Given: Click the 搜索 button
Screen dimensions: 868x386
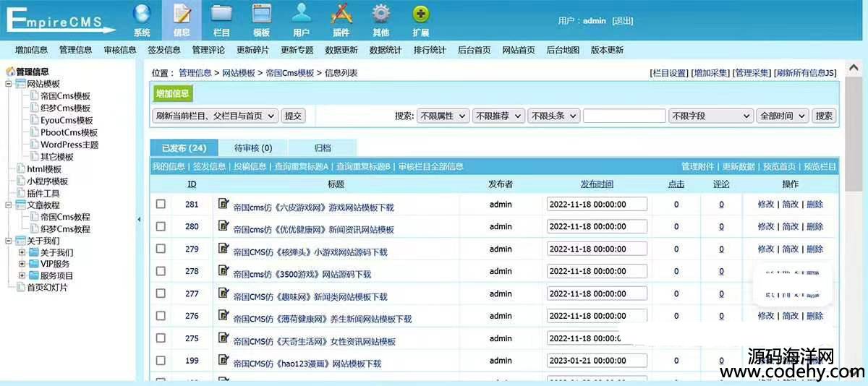Looking at the screenshot, I should tap(824, 116).
